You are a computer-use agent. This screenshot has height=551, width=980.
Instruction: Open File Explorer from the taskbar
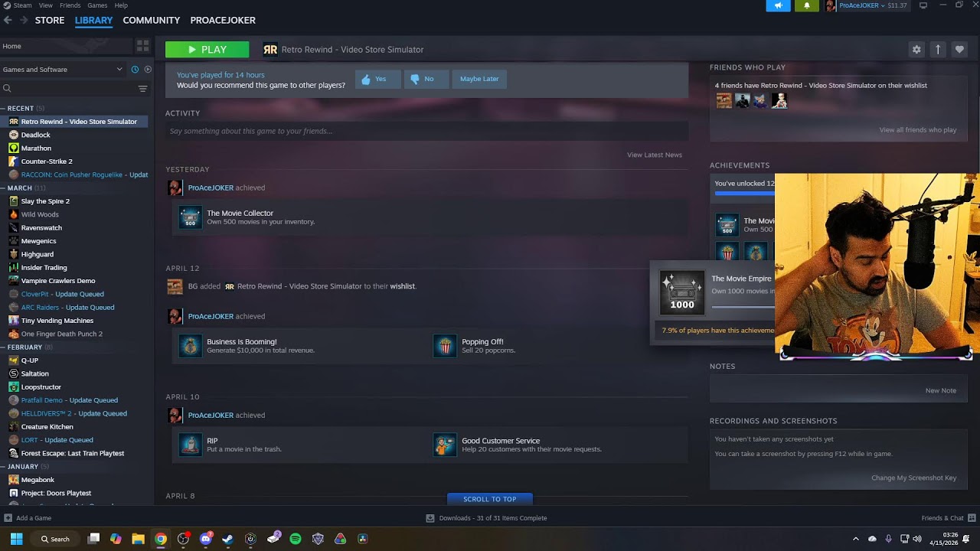[138, 539]
